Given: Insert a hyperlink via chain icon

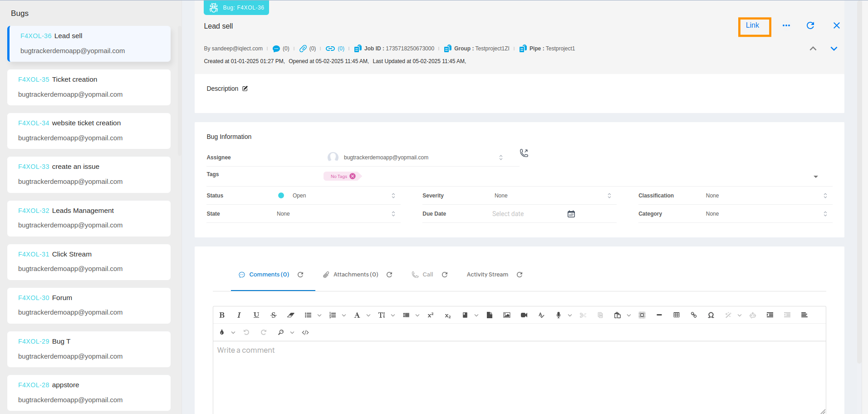Looking at the screenshot, I should (x=694, y=315).
